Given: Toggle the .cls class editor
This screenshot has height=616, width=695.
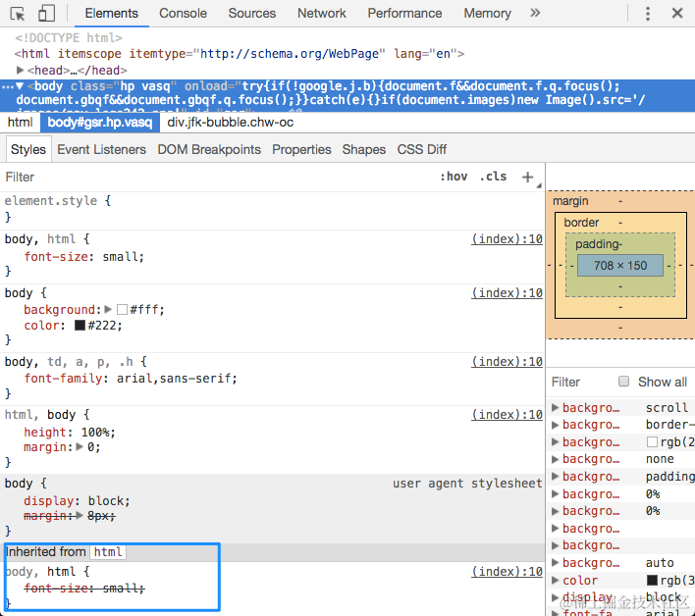Looking at the screenshot, I should [x=493, y=177].
